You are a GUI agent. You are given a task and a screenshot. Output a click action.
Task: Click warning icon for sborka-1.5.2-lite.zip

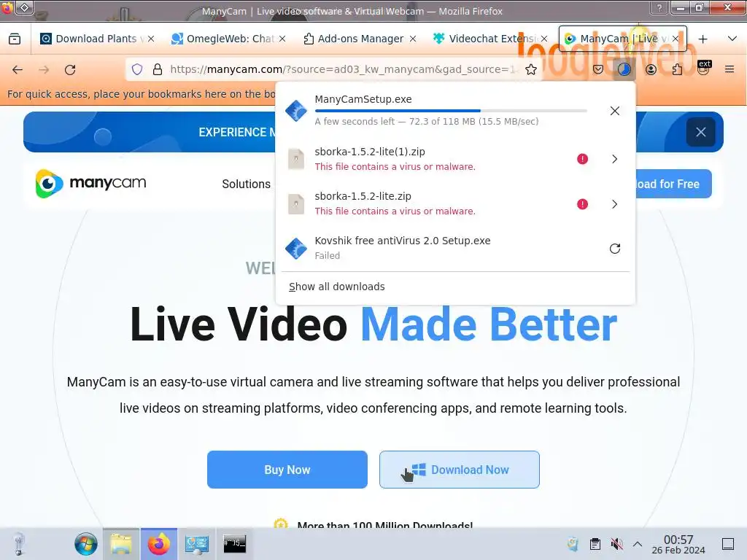(582, 204)
